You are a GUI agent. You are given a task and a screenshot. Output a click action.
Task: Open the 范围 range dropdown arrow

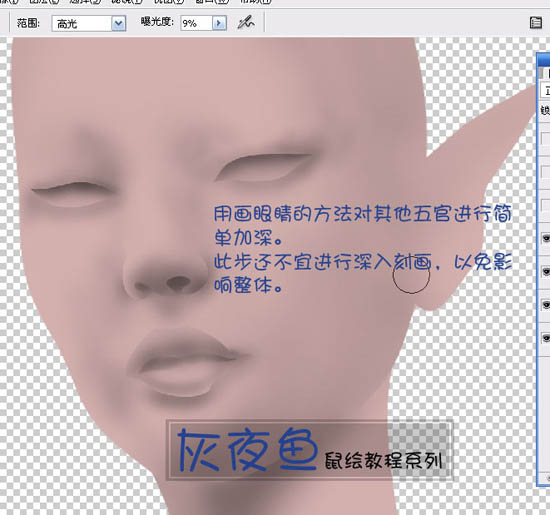point(119,24)
